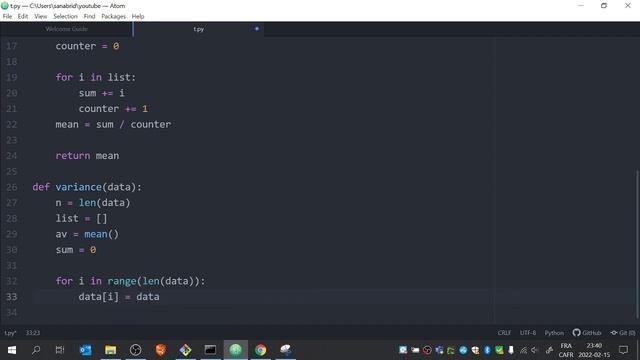The height and width of the screenshot is (360, 640).
Task: Click the editor vertical scrollbar
Action: [x=637, y=244]
